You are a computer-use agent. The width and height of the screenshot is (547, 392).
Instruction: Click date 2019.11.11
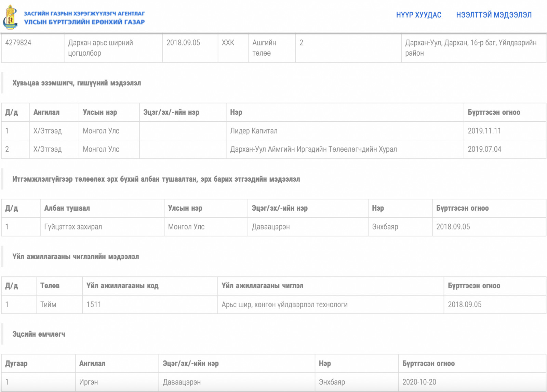coord(484,131)
